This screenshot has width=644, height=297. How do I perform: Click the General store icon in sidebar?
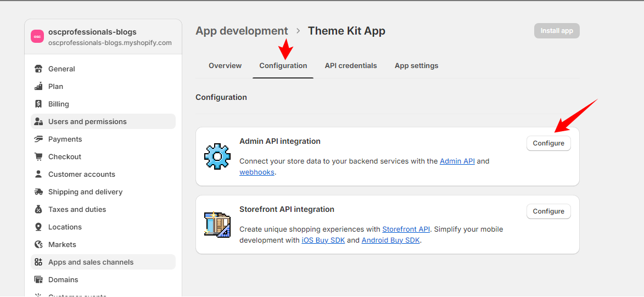pyautogui.click(x=38, y=69)
